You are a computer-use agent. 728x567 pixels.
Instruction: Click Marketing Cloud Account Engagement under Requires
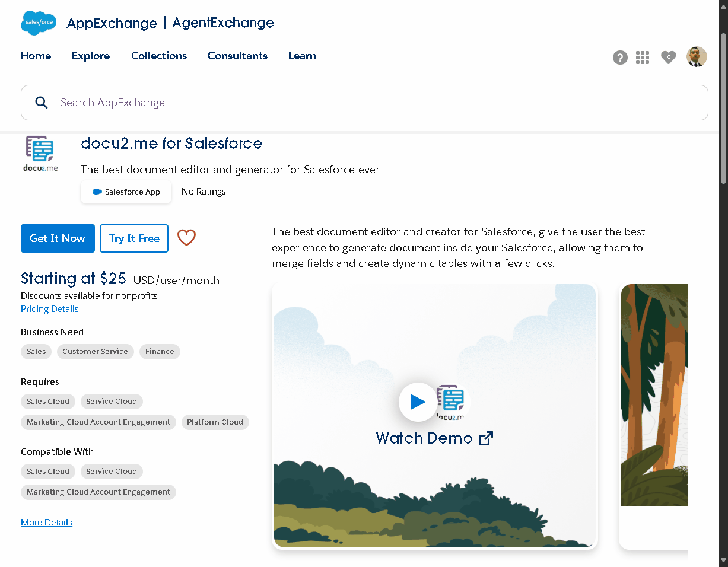pyautogui.click(x=98, y=422)
